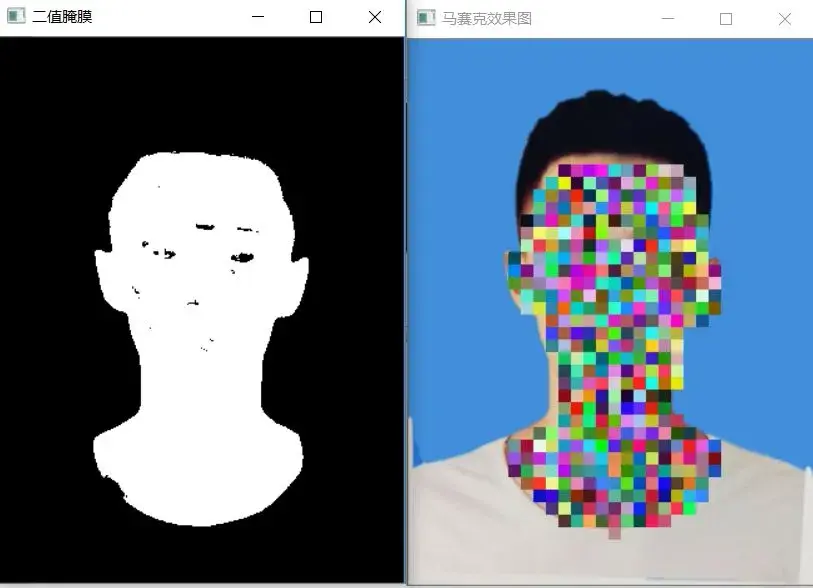
Task: Close the 二值腌膜 window
Action: point(375,17)
